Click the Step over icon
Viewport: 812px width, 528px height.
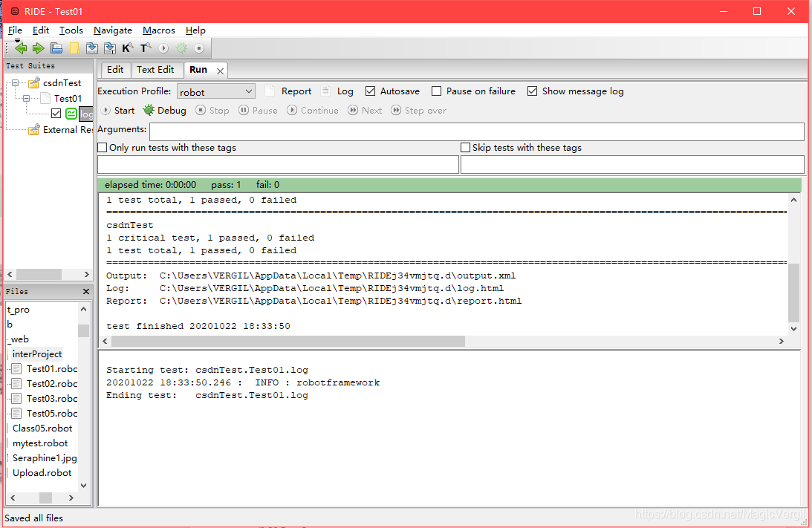click(396, 110)
